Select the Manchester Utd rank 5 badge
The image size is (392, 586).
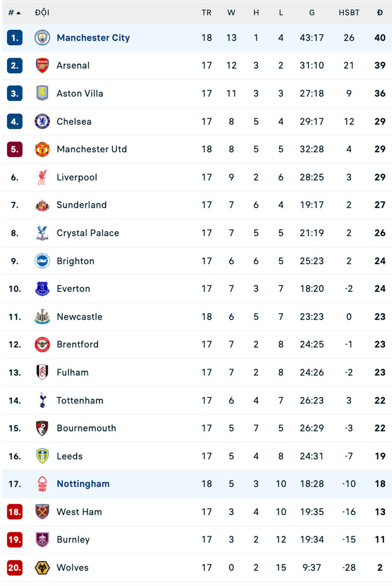coord(15,149)
